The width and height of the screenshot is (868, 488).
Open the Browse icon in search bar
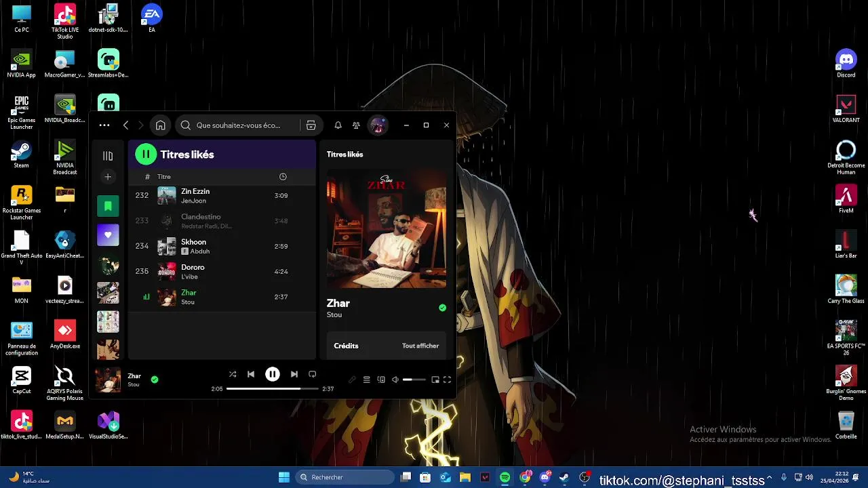(x=311, y=125)
